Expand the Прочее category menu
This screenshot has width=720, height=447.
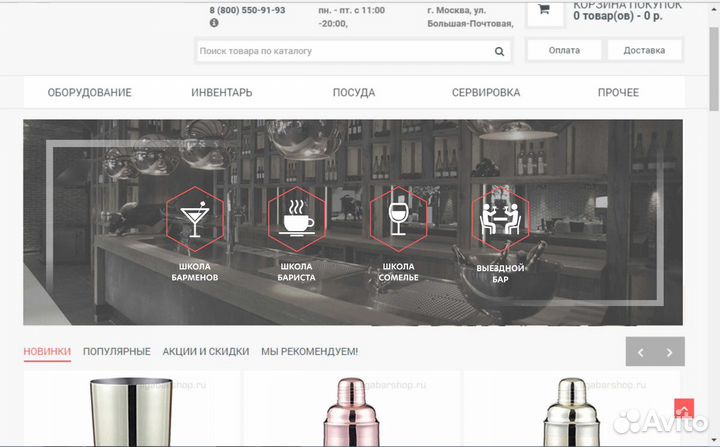click(x=618, y=93)
